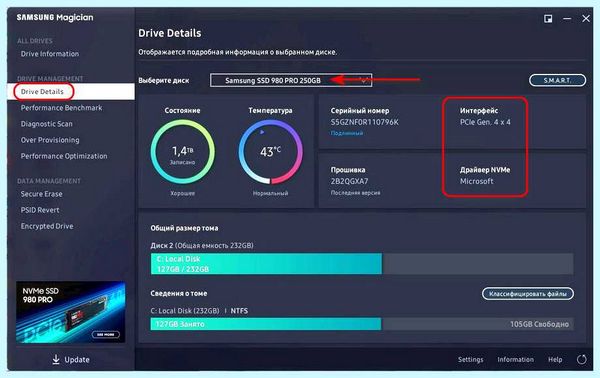Click the S.M.A.R.T. button
This screenshot has width=600, height=378.
tap(557, 80)
